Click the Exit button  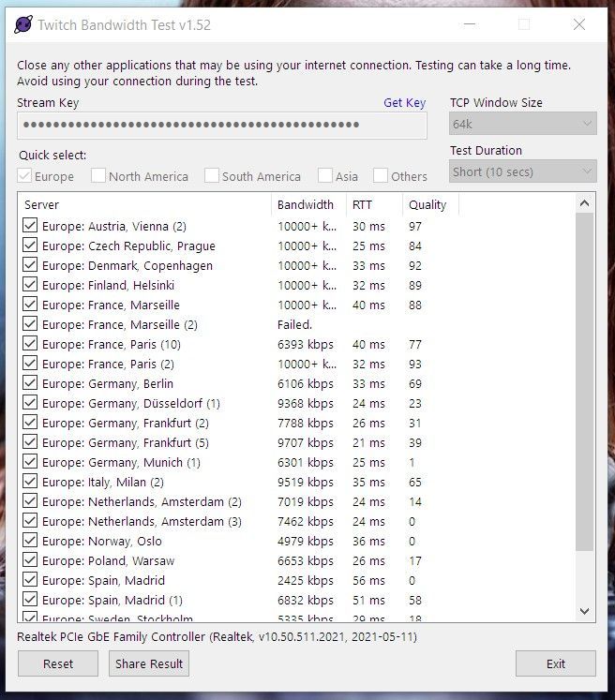(x=556, y=663)
